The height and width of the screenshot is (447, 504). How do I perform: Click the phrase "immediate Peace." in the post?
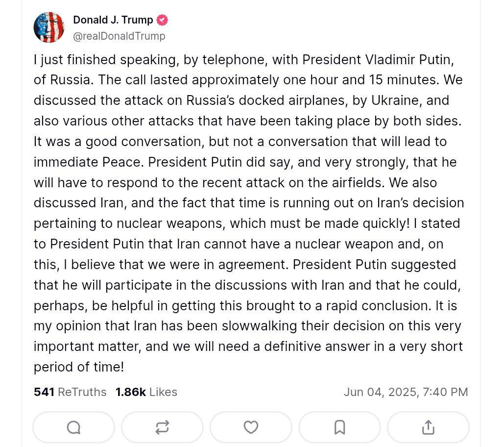[89, 162]
